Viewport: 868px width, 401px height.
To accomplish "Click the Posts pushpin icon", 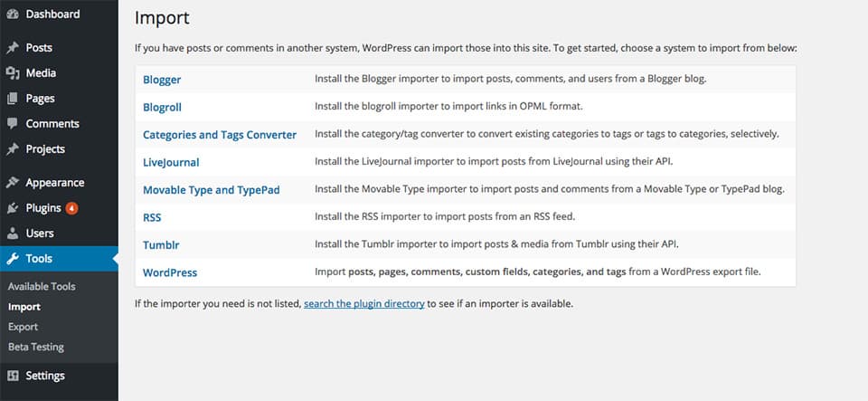I will (13, 48).
